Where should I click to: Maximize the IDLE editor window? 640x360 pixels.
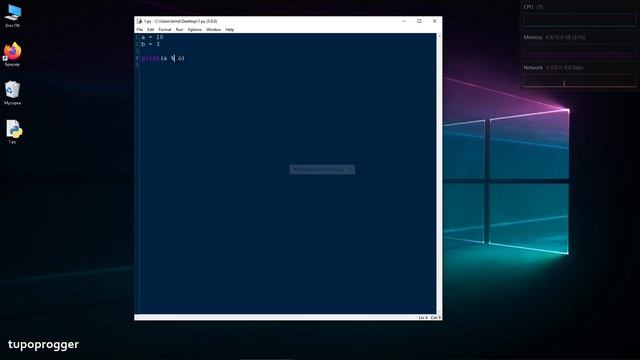tap(419, 21)
